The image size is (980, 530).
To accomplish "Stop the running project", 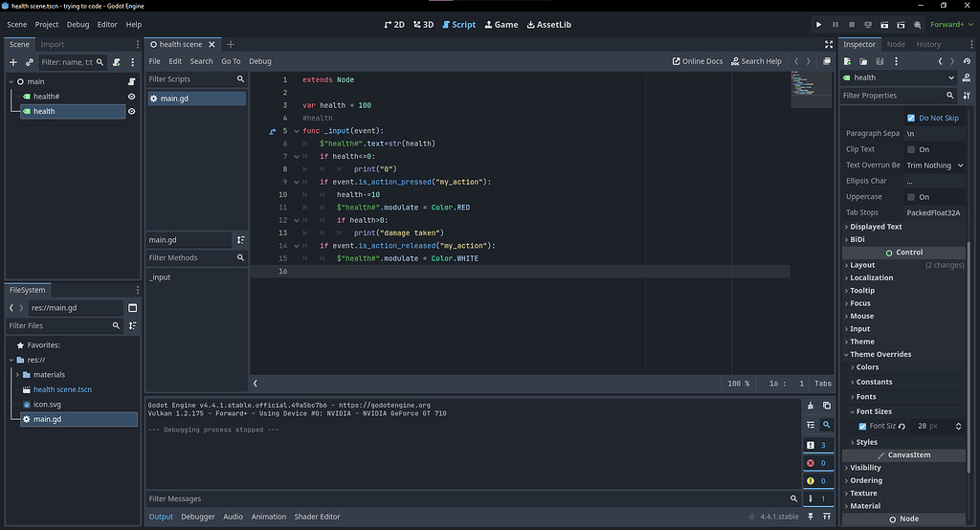I will (851, 24).
